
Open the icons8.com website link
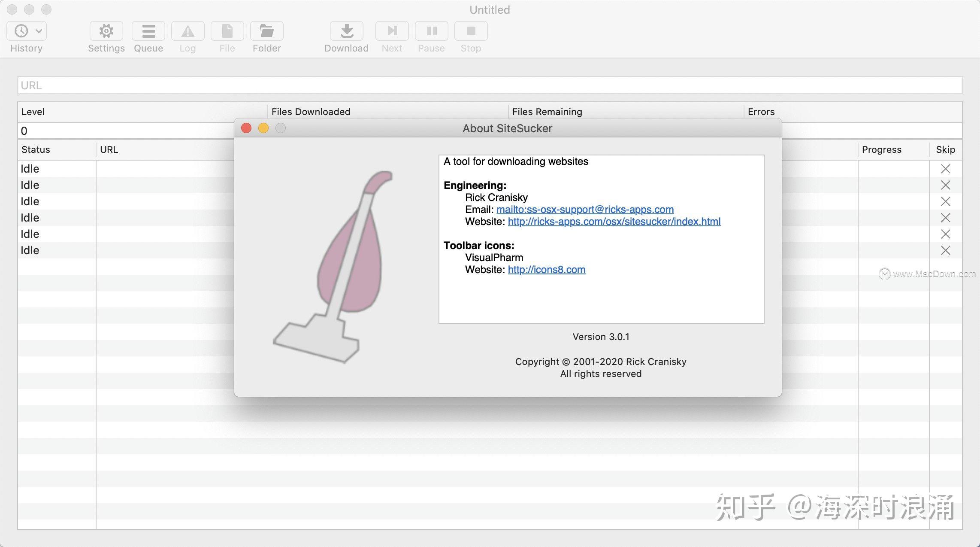(546, 270)
